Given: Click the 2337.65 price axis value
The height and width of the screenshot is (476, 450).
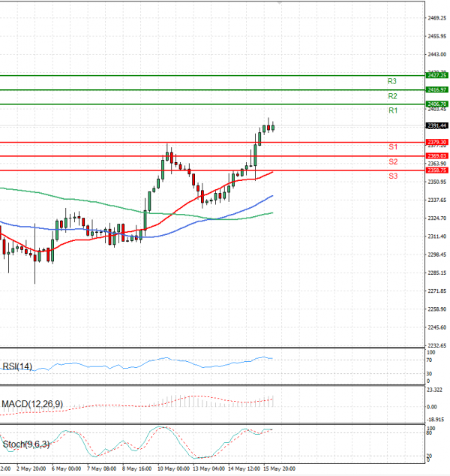Looking at the screenshot, I should click(437, 200).
